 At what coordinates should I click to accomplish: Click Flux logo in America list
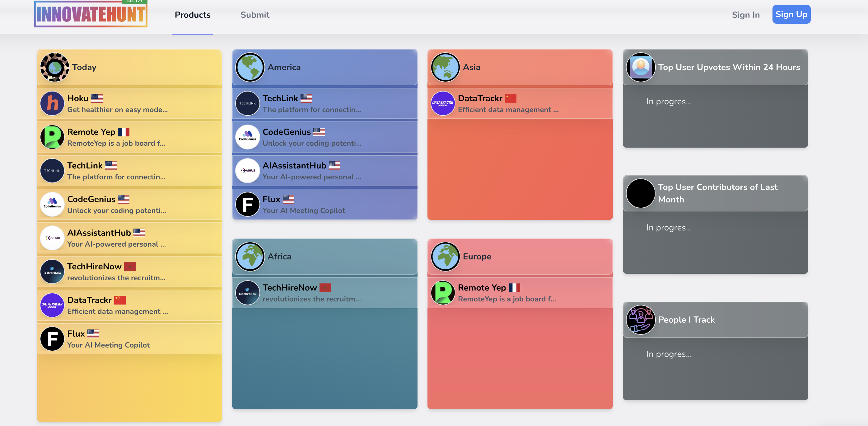(248, 204)
